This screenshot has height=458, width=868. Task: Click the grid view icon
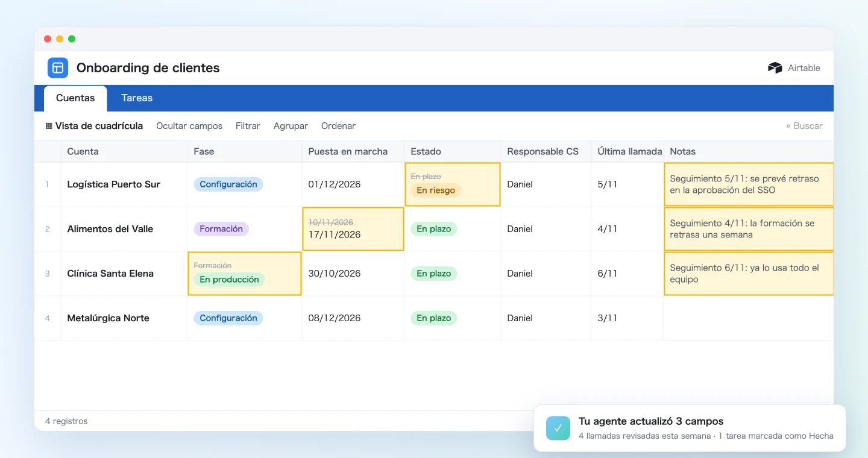(x=49, y=126)
